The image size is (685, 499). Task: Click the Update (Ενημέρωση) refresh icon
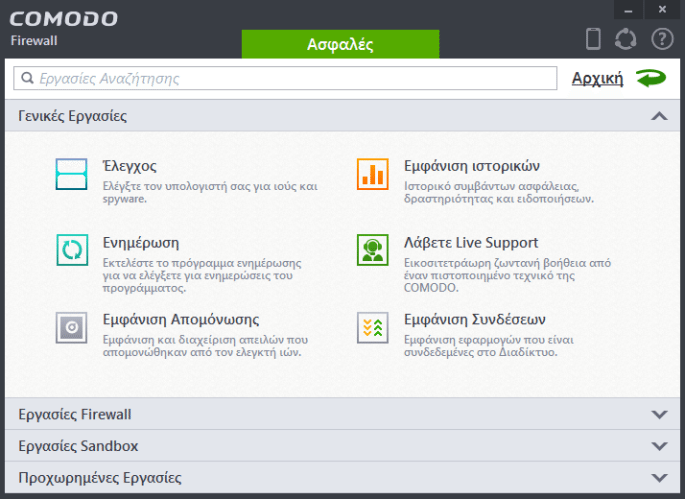[x=72, y=250]
